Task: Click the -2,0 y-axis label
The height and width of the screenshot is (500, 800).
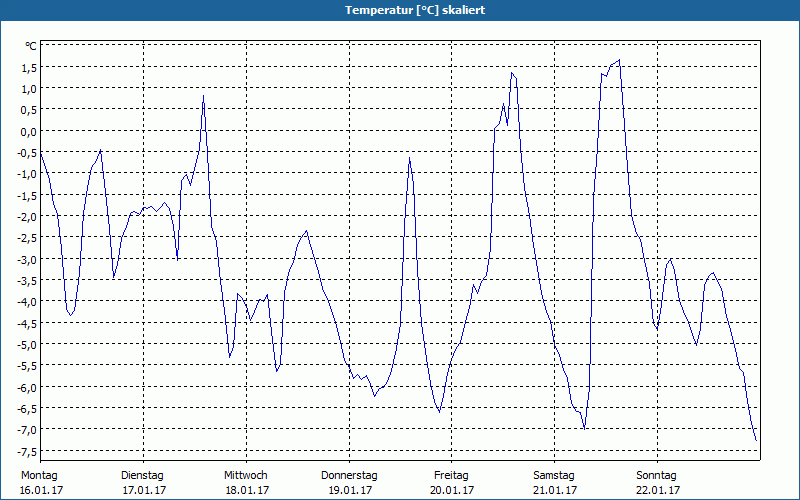Action: [28, 217]
